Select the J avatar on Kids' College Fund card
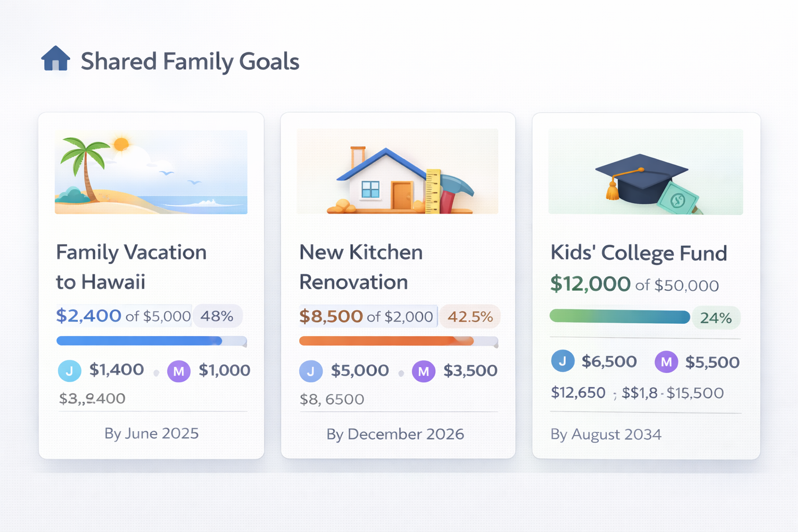 tap(563, 361)
